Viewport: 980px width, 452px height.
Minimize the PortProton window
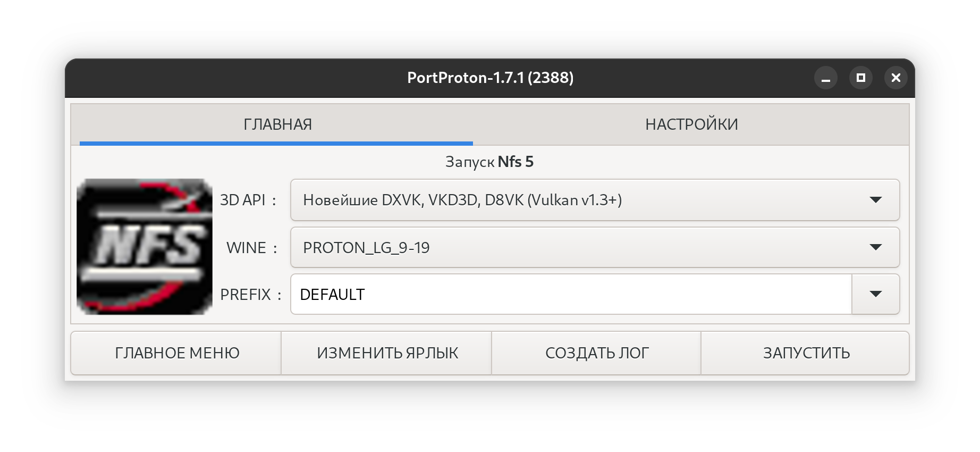pos(825,78)
